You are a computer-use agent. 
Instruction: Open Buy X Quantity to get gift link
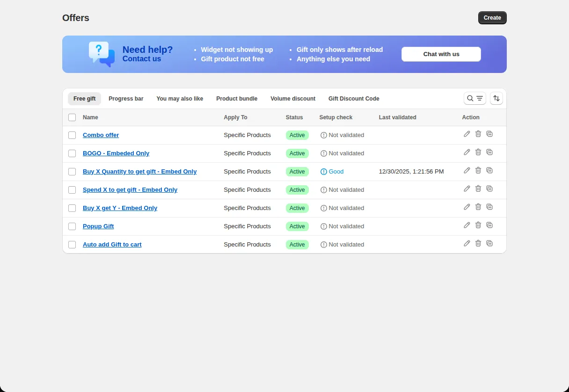(139, 172)
